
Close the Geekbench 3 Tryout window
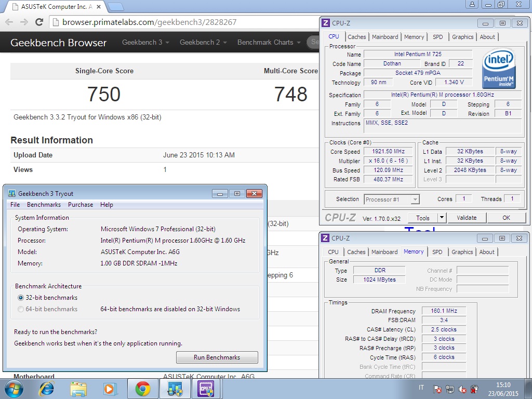click(x=254, y=193)
